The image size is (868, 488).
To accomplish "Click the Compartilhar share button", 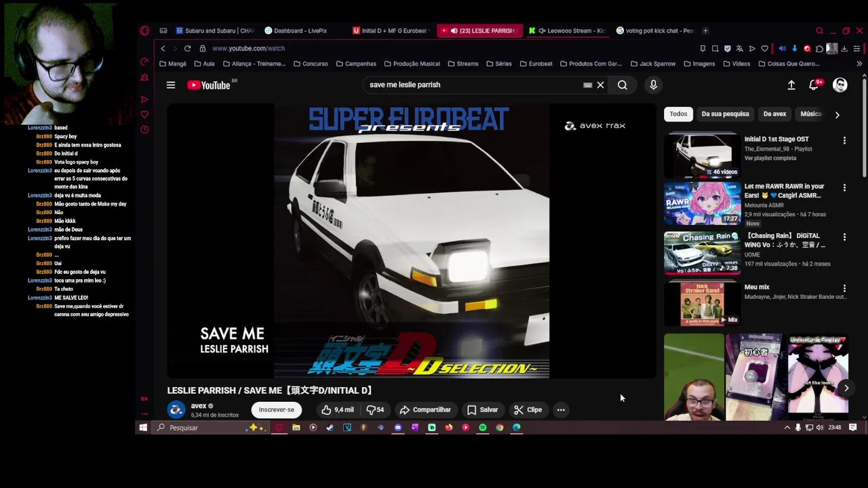I will 425,409.
